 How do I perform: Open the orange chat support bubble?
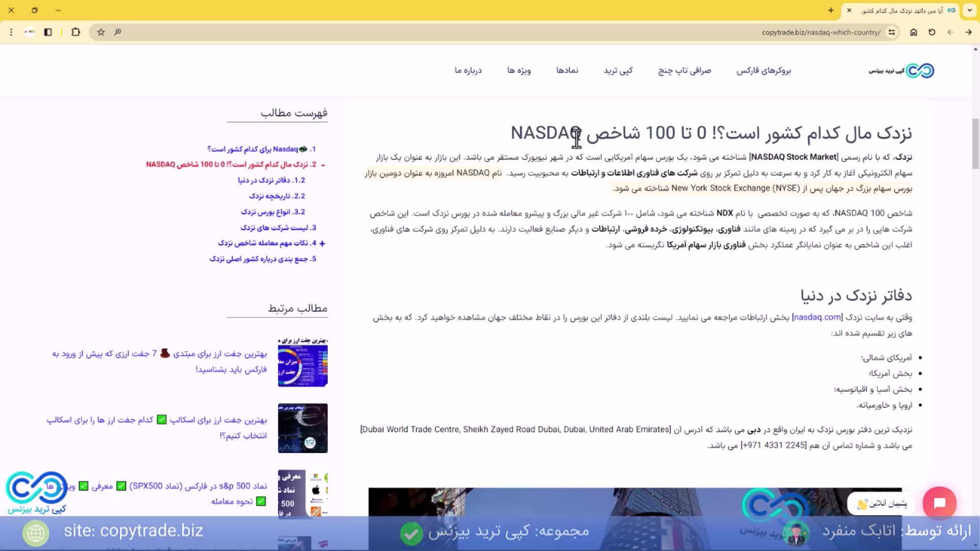tap(941, 504)
